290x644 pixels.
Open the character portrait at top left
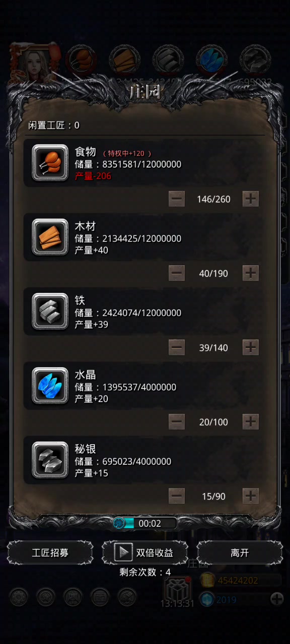[x=35, y=62]
